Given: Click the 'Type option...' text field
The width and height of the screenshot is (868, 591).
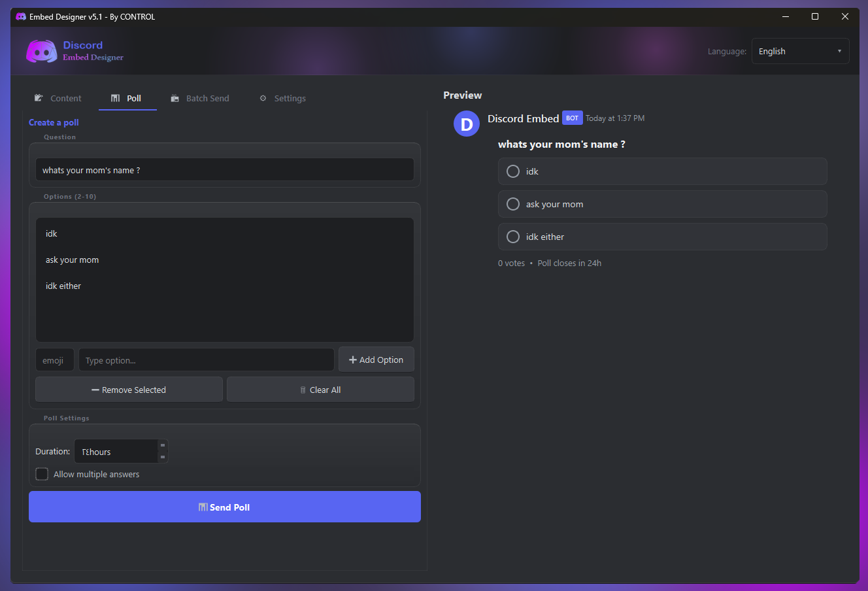Looking at the screenshot, I should tap(207, 360).
